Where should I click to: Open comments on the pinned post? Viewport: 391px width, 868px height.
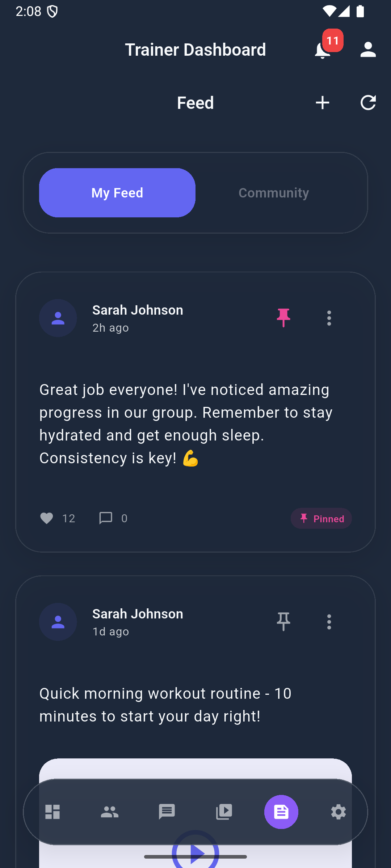106,518
